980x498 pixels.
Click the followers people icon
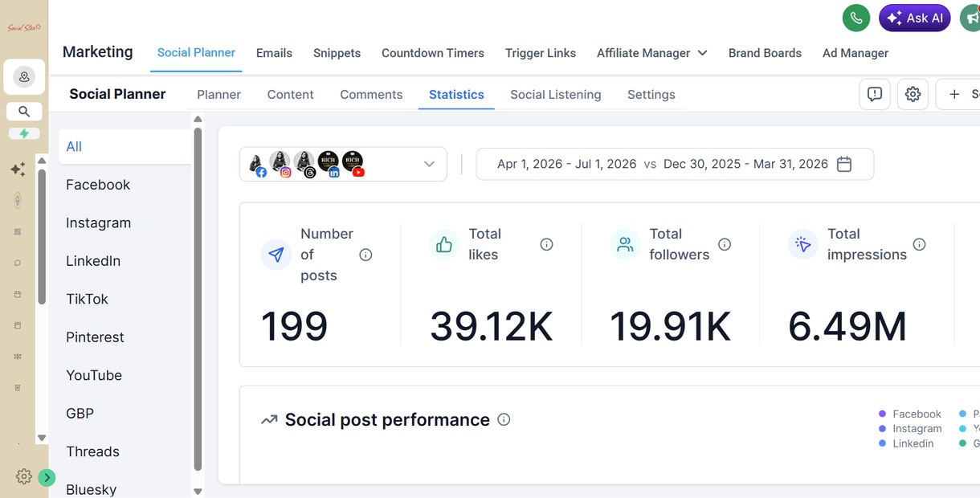coord(625,244)
